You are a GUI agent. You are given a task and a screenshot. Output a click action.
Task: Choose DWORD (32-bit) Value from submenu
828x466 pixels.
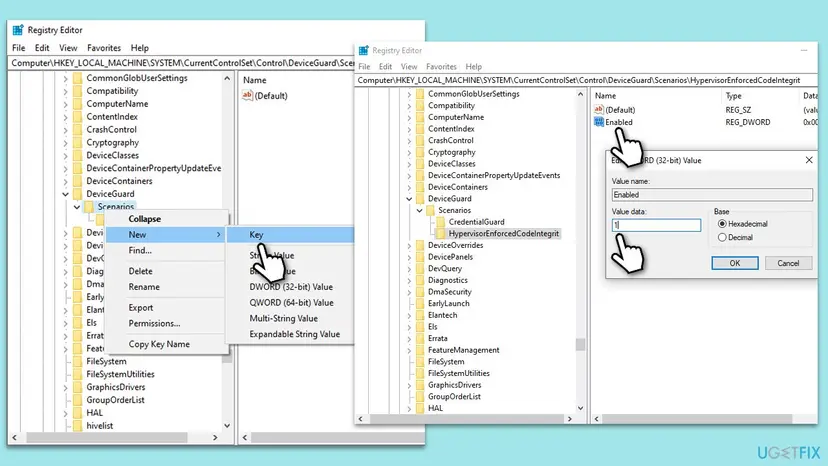[291, 287]
